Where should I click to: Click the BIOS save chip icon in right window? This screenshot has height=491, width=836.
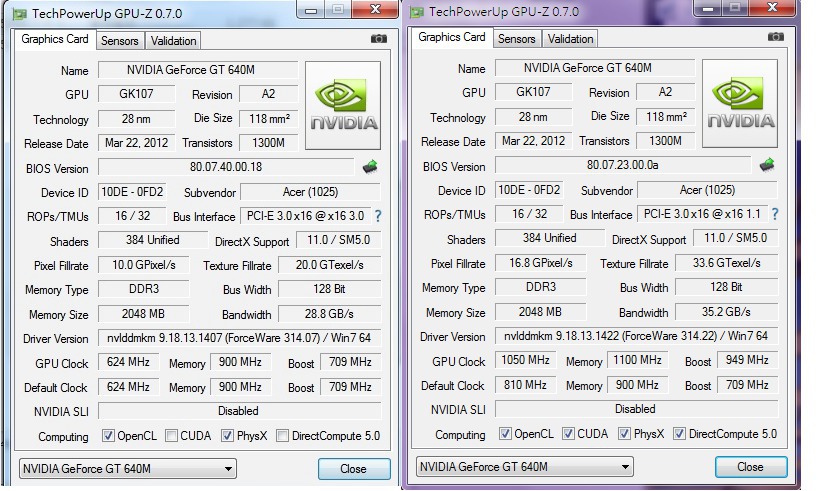click(x=767, y=165)
